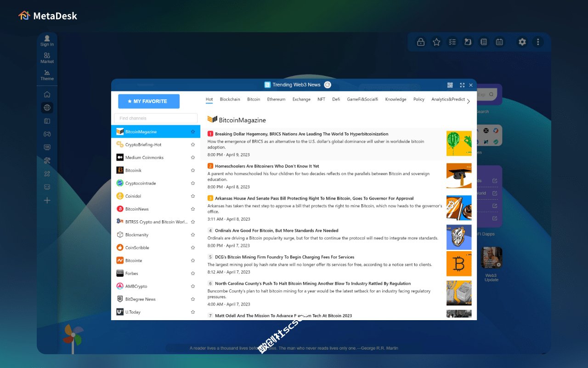
Task: Favorite the Medium Coinmonks channel star
Action: [x=193, y=157]
